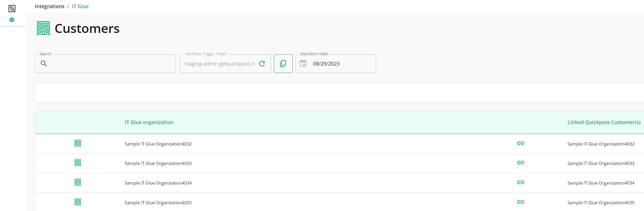Click the Quickpass logo icon in sidebar
Image resolution: width=644 pixels, height=211 pixels.
pos(12,8)
